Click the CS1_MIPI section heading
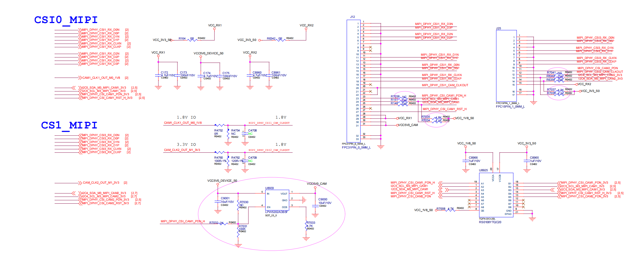The width and height of the screenshot is (644, 258). 69,125
